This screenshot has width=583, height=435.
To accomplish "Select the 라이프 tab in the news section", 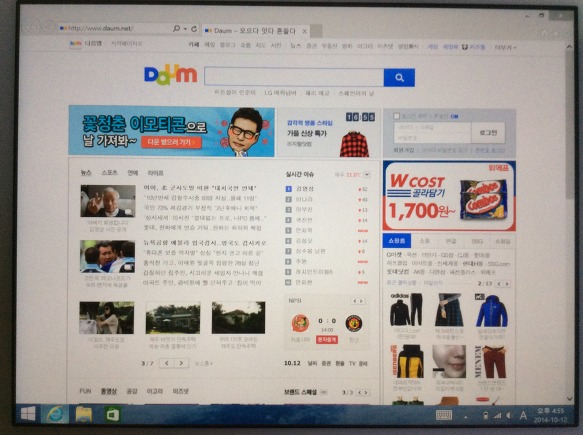I will tap(155, 173).
